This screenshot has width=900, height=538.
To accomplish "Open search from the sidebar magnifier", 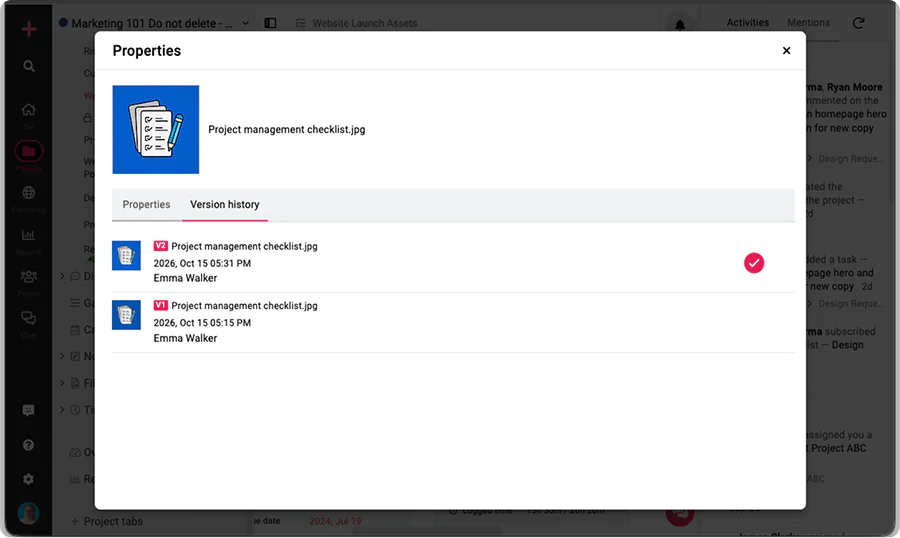I will point(29,66).
